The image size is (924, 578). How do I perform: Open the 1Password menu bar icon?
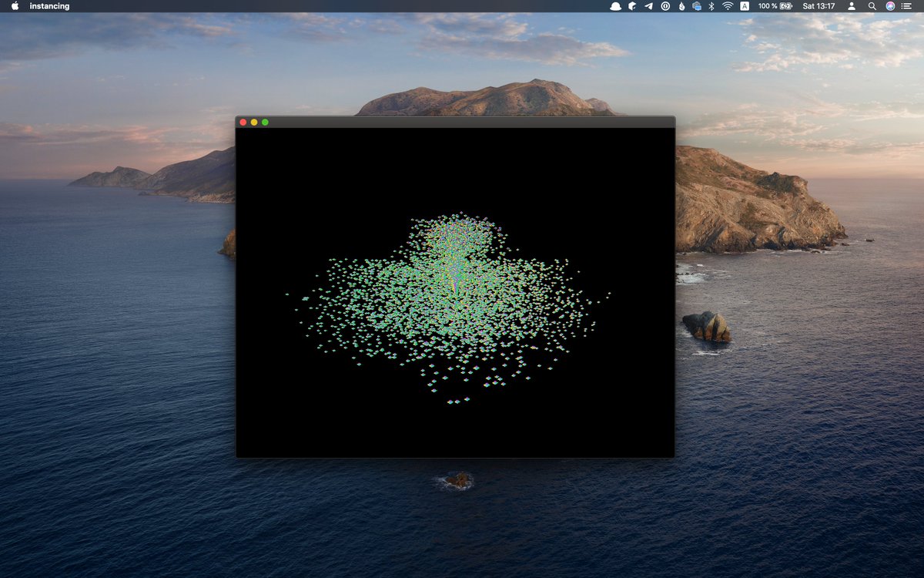click(x=665, y=5)
